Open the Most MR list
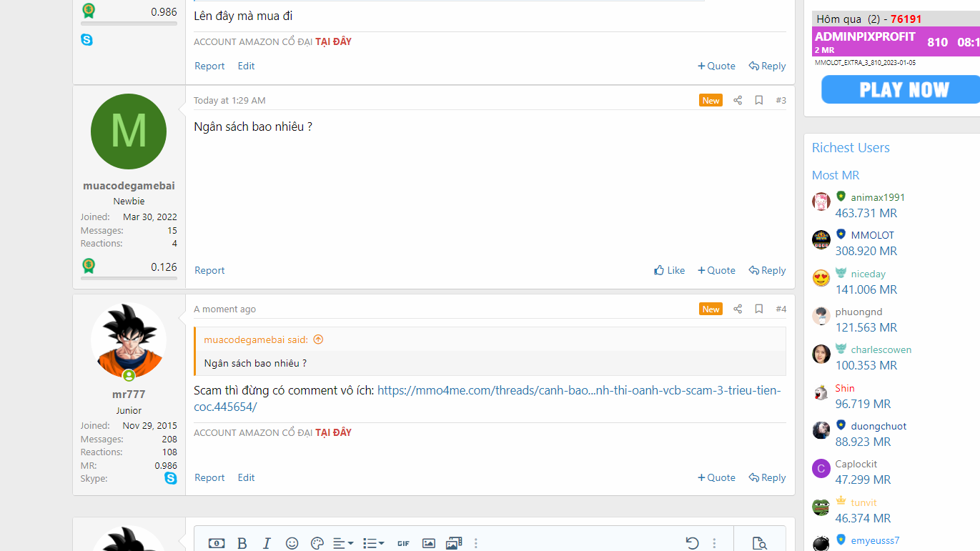The width and height of the screenshot is (980, 551). coord(836,175)
